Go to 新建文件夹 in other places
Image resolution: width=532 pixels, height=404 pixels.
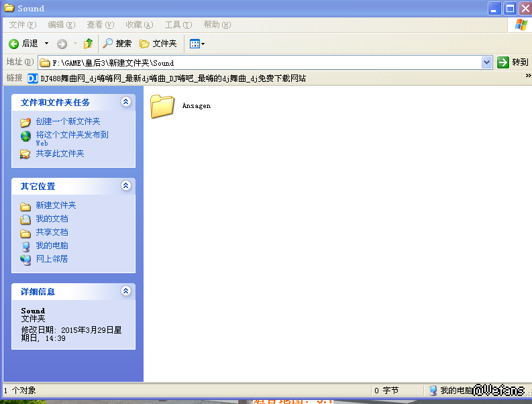coord(56,205)
